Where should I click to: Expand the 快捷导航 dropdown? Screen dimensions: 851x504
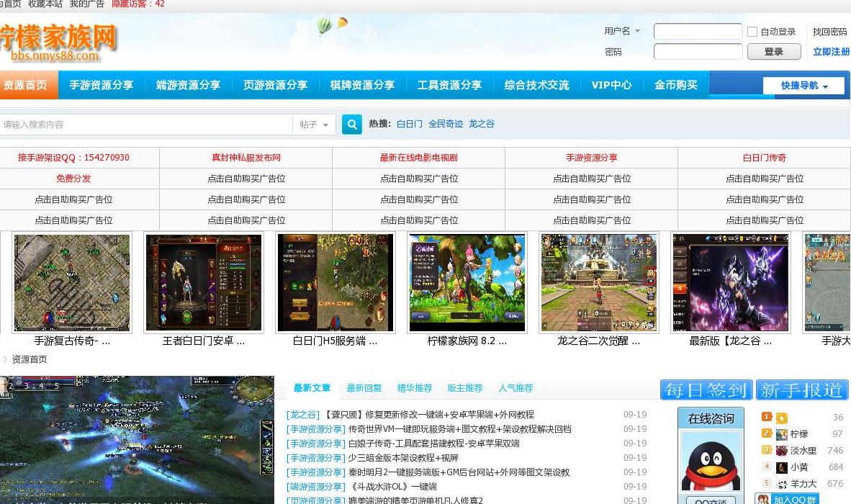(x=803, y=85)
